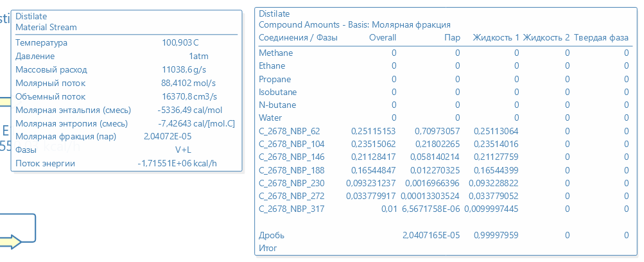Select the Молярный поток row
The height and width of the screenshot is (262, 644).
point(50,83)
